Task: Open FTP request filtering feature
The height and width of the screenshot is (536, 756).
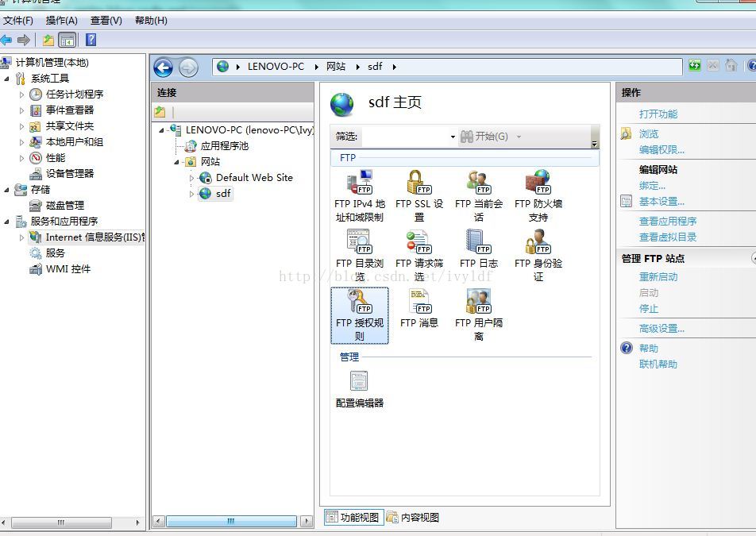Action: (419, 255)
